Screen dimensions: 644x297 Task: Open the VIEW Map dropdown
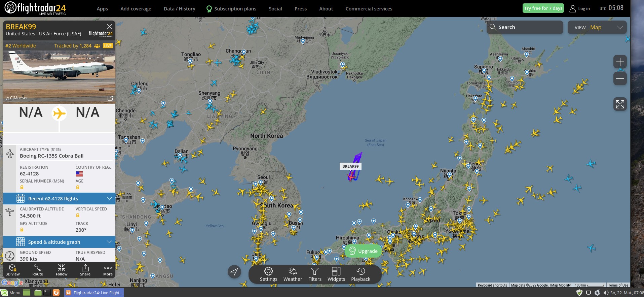click(x=597, y=27)
